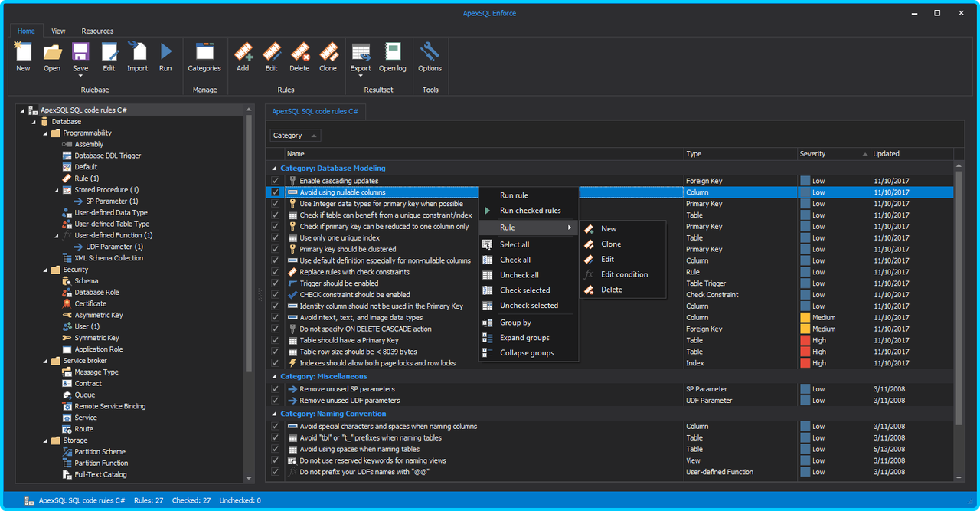
Task: Toggle checkbox for 'Avoid using nullable columns'
Action: [276, 192]
